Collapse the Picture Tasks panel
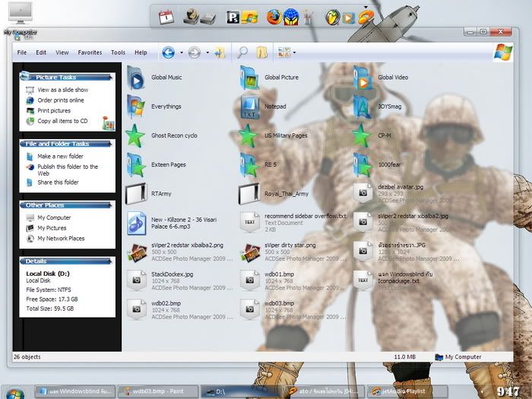532x399 pixels. [x=110, y=78]
